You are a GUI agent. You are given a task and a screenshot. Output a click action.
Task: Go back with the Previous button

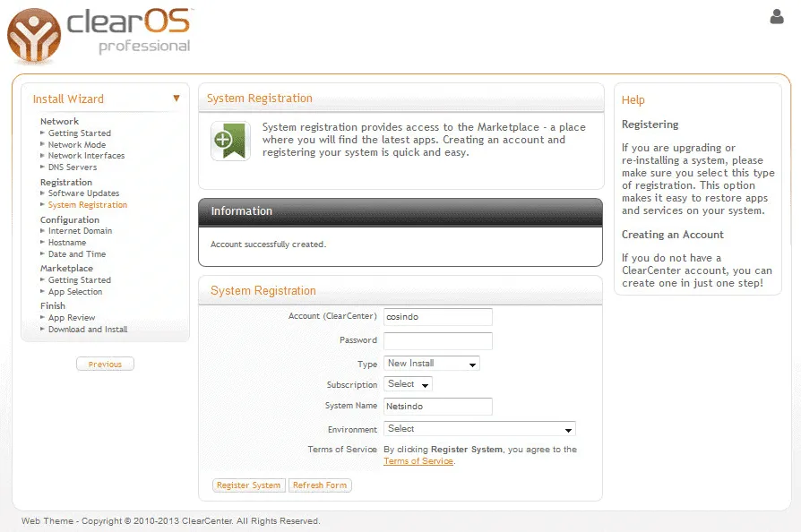[105, 365]
